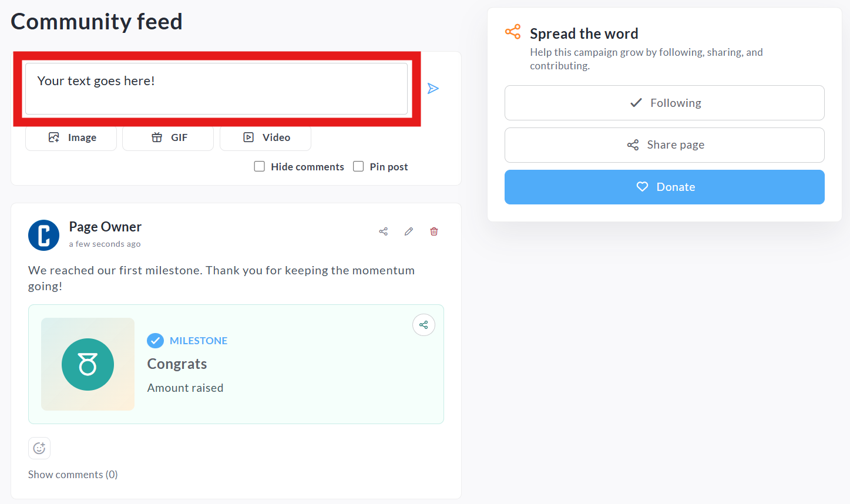Focus the 'Your text goes here!' text box
This screenshot has height=504, width=850.
click(x=216, y=89)
